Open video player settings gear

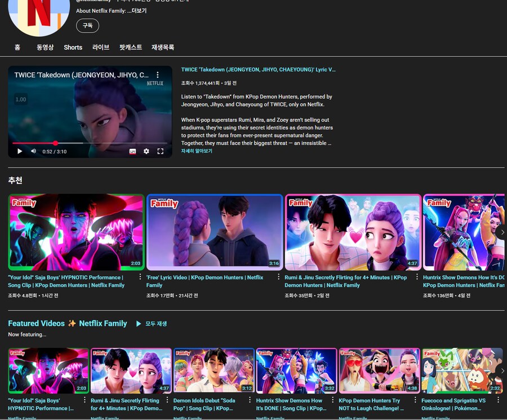click(146, 152)
